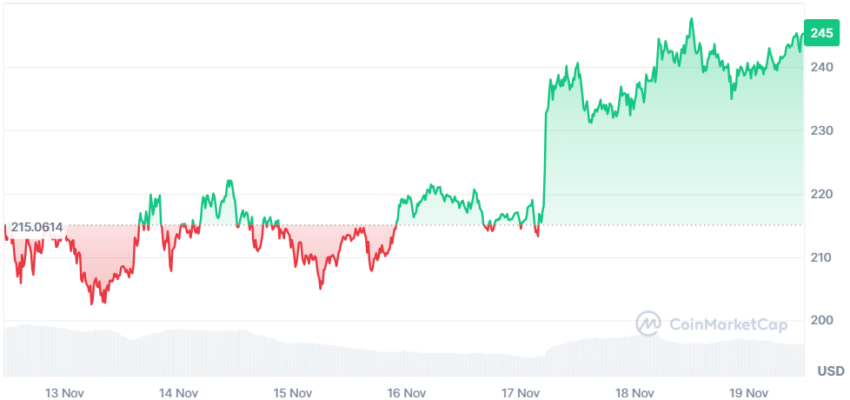Image resolution: width=850 pixels, height=400 pixels.
Task: Select the 19 Nov date label
Action: [x=750, y=392]
